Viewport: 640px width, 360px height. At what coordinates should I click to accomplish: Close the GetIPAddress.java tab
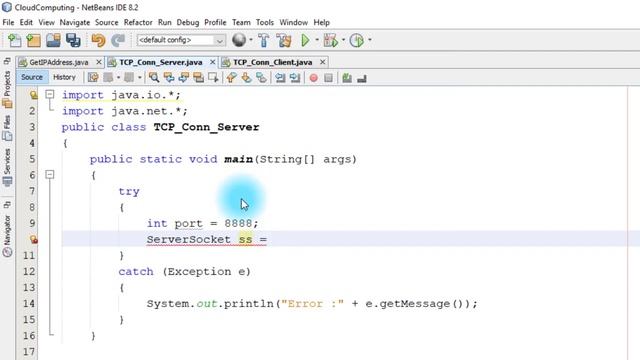pos(99,62)
